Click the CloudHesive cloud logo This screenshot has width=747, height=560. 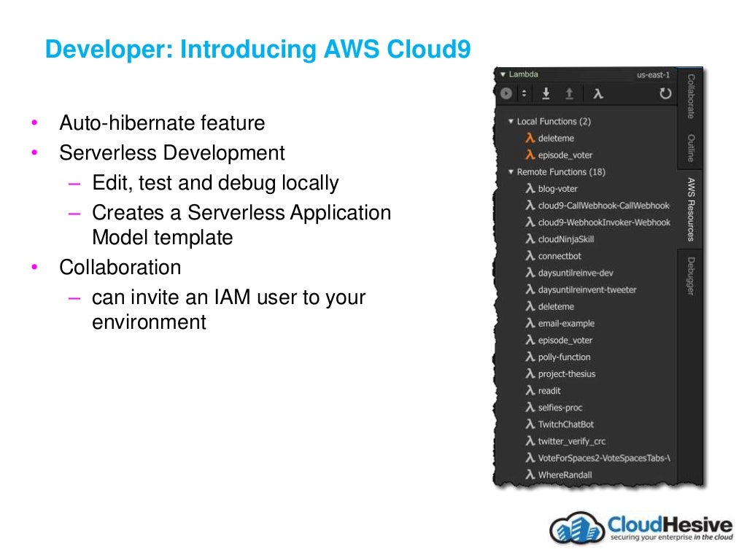pyautogui.click(x=576, y=528)
